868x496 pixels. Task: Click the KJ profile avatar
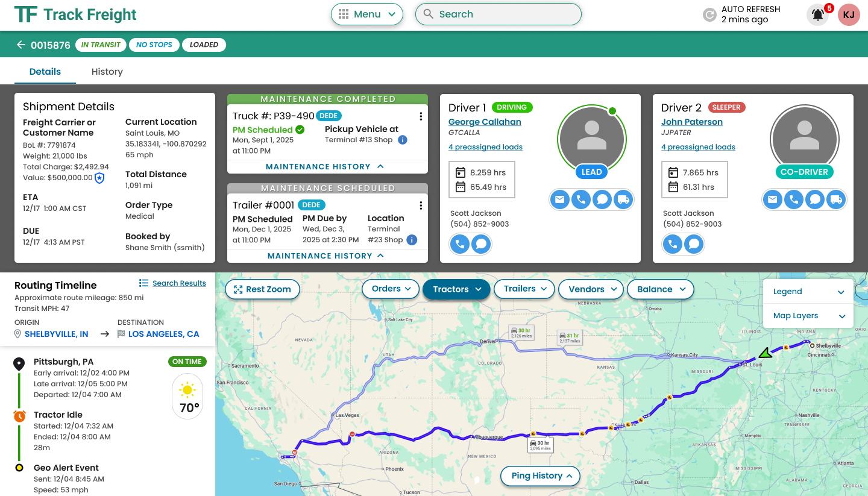[849, 15]
